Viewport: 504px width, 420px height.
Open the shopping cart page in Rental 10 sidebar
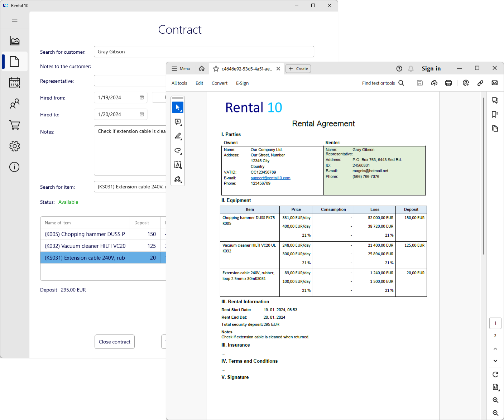click(x=15, y=125)
